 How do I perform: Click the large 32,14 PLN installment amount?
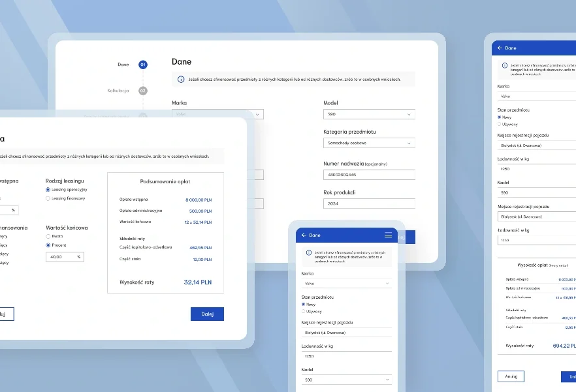pos(198,282)
